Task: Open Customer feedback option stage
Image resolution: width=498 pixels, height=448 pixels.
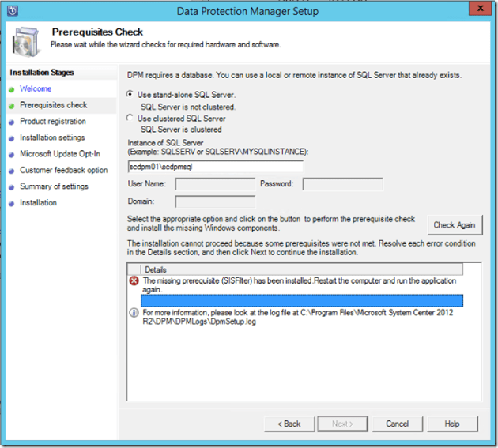Action: 64,171
